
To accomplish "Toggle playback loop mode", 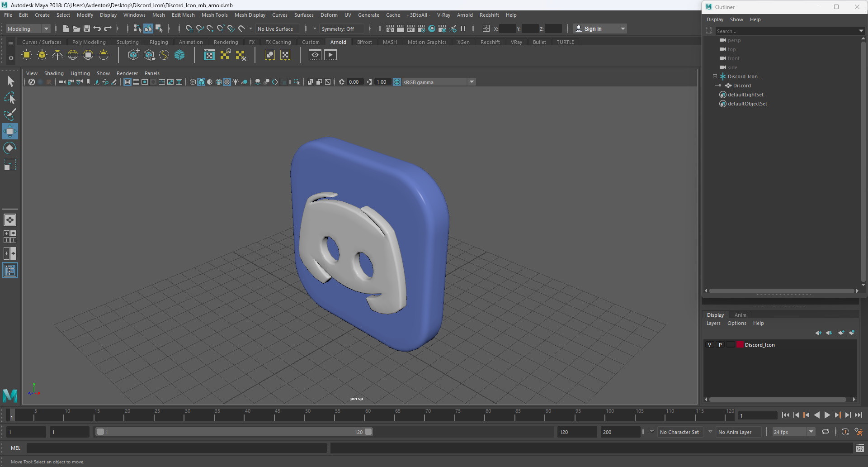I will click(x=826, y=432).
